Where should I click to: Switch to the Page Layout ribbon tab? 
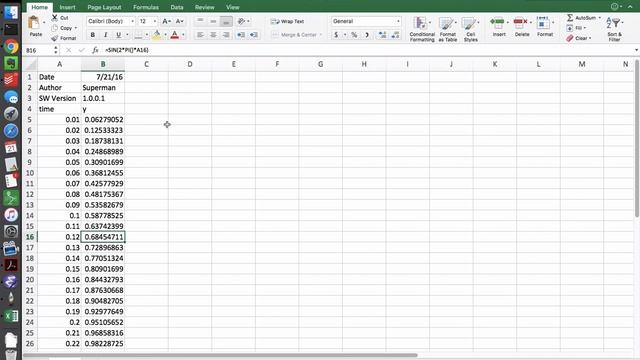coord(104,7)
